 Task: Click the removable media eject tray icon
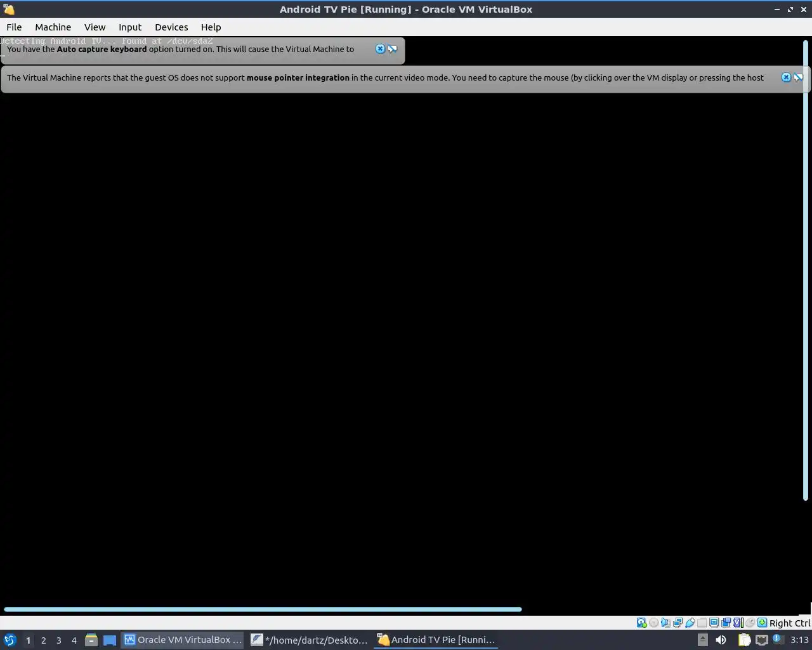pyautogui.click(x=702, y=640)
